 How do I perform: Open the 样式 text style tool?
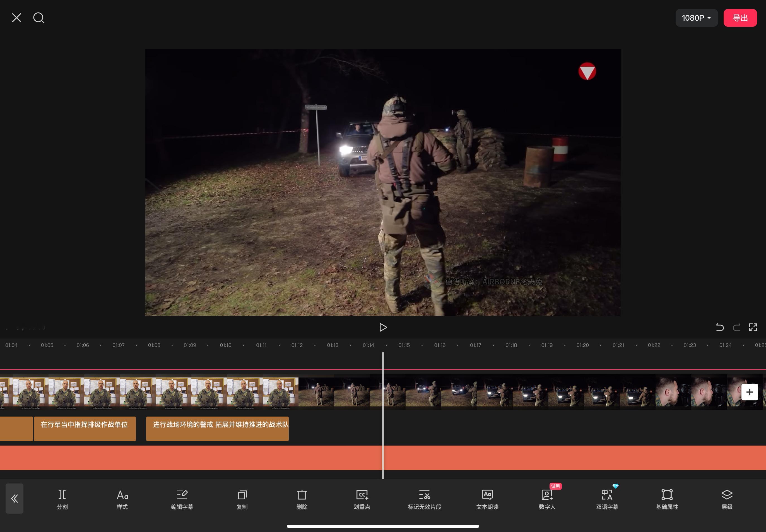[122, 499]
